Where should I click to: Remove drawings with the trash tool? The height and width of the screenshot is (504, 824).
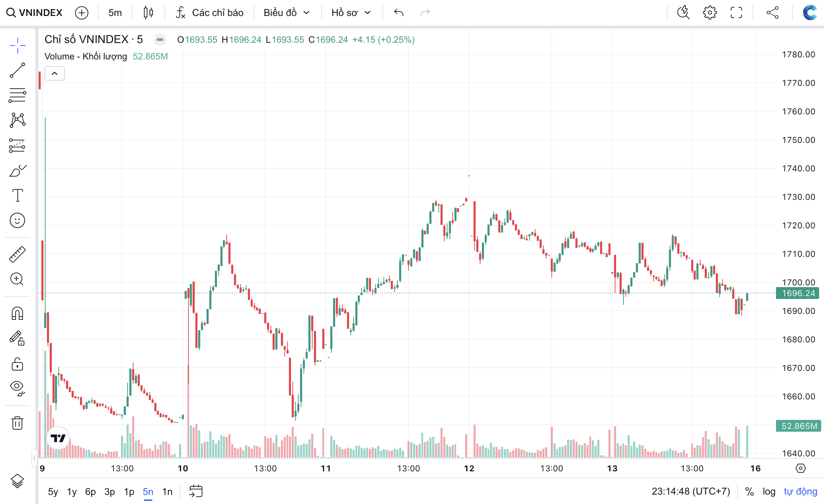click(17, 423)
